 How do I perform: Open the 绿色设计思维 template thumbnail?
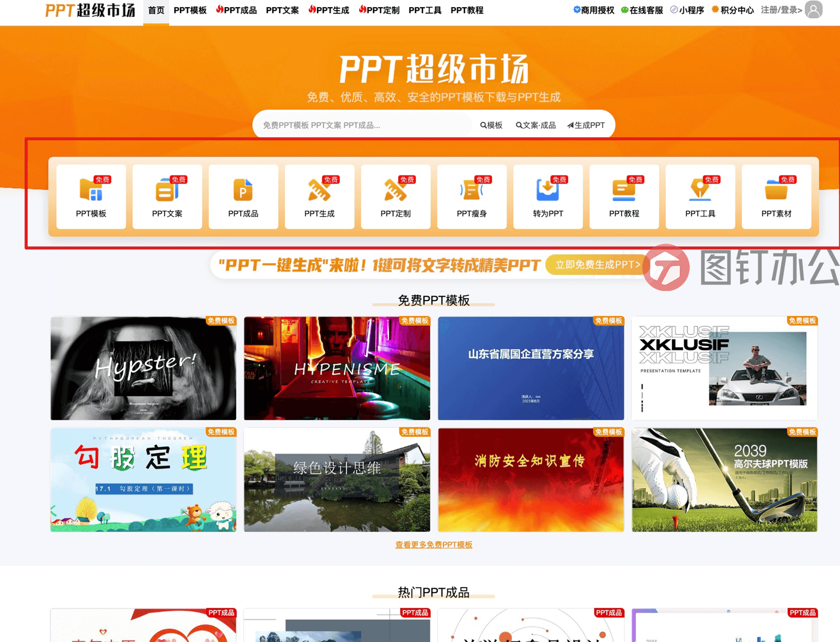[337, 480]
